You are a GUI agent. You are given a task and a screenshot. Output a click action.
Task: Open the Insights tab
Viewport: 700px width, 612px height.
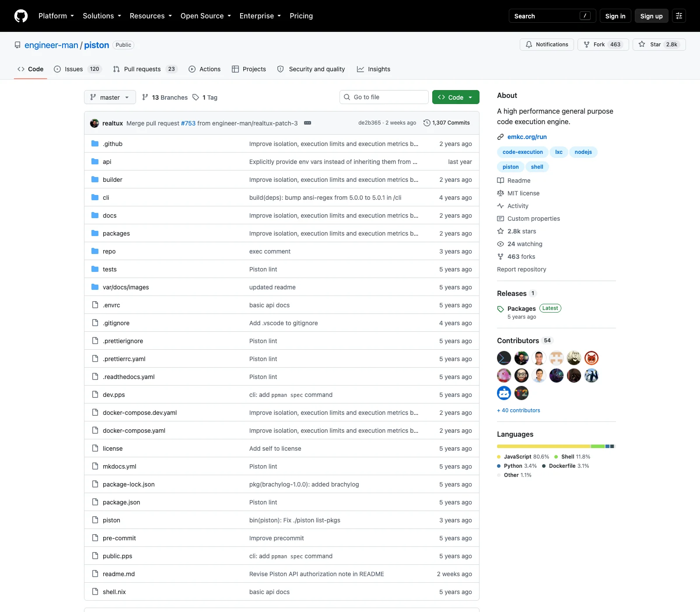pos(374,69)
